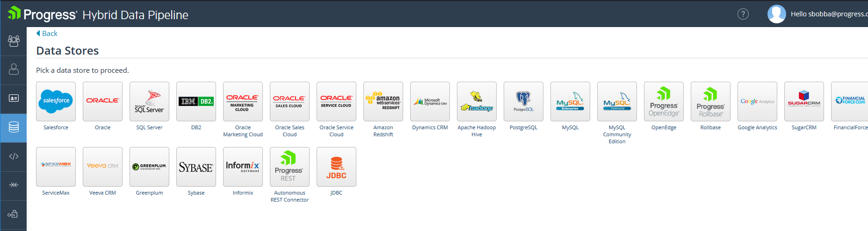Open the collapse arrows sidebar icon

click(14, 185)
